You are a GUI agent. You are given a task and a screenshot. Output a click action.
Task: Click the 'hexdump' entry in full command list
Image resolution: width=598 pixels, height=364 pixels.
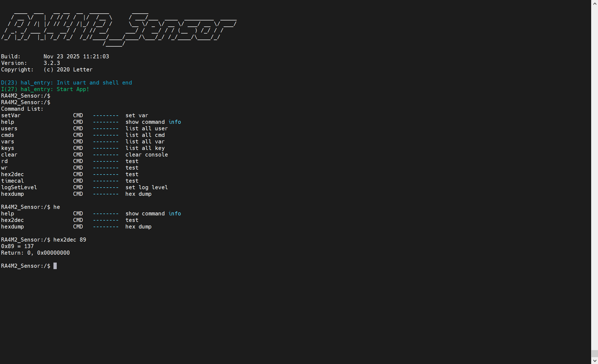pyautogui.click(x=13, y=194)
